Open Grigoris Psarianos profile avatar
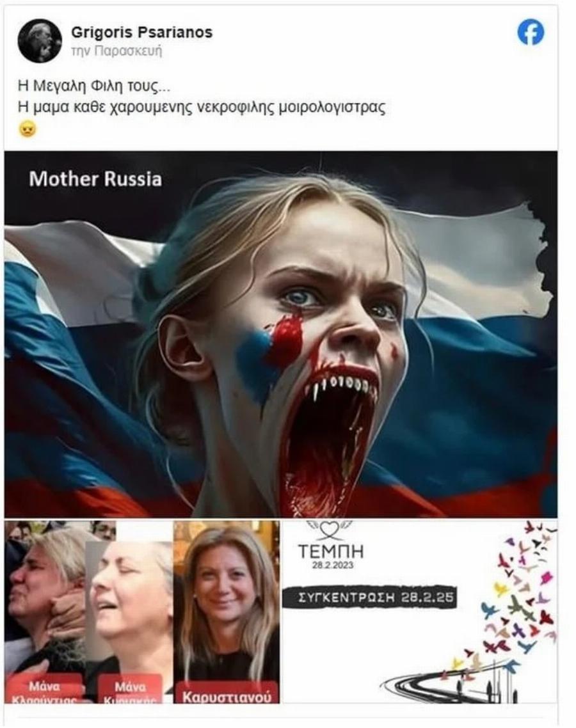Image resolution: width=576 pixels, height=728 pixels. [40, 41]
